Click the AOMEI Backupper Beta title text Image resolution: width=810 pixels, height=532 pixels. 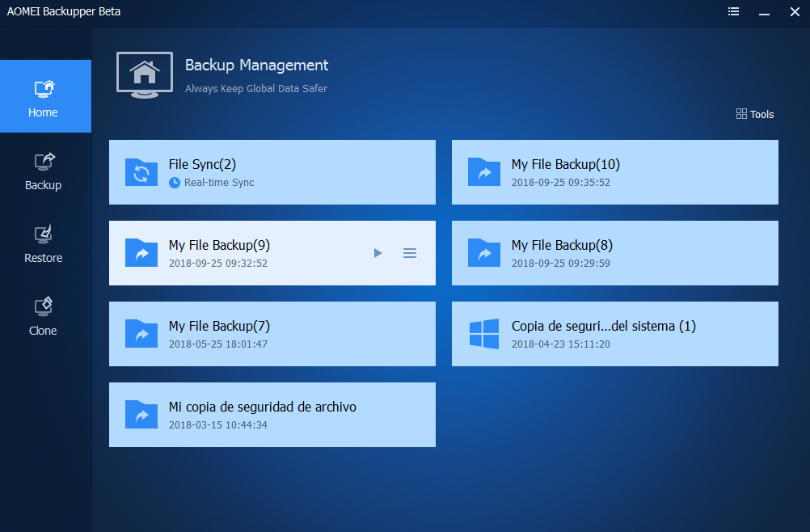click(63, 11)
